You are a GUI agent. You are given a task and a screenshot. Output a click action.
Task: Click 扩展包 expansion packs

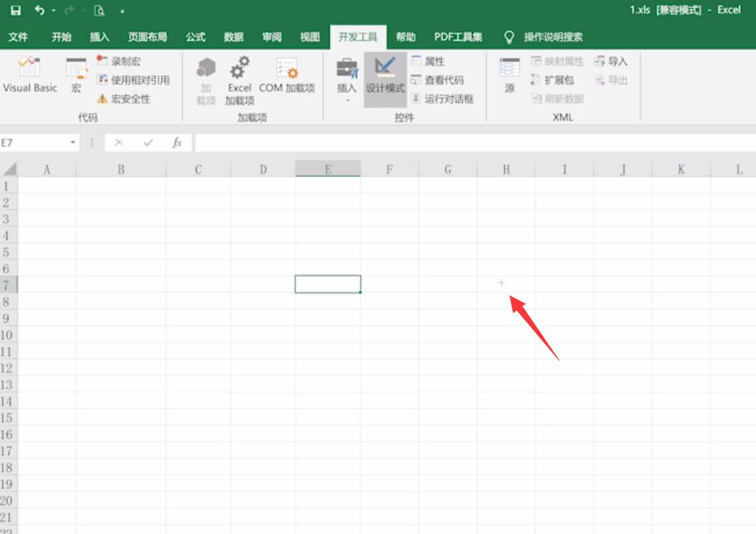pos(552,80)
